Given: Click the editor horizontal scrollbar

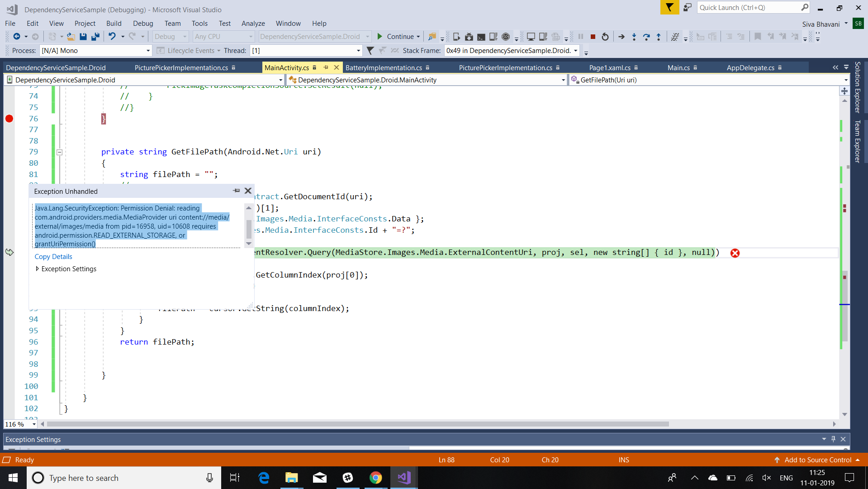Looking at the screenshot, I should [357, 424].
